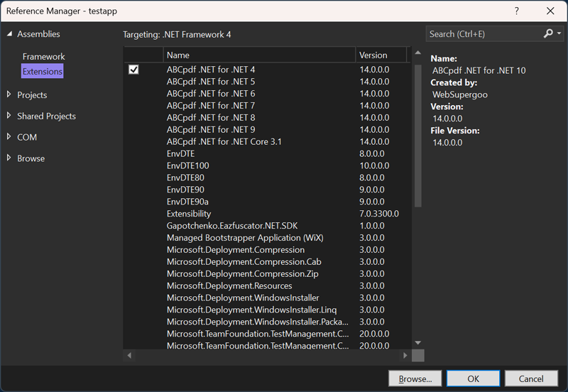The width and height of the screenshot is (568, 392).
Task: Click the search magnifier icon
Action: pos(548,33)
